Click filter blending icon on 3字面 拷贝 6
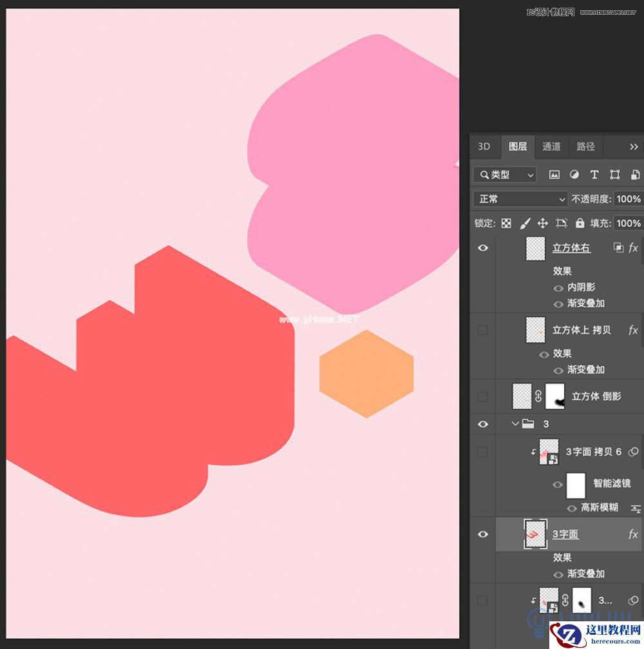The height and width of the screenshot is (649, 644). (633, 452)
